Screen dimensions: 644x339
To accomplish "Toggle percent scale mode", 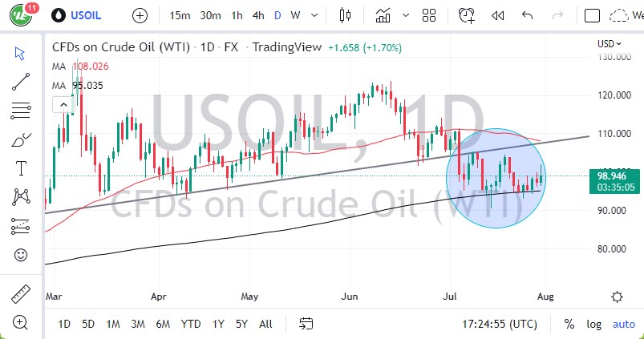I will pyautogui.click(x=569, y=324).
